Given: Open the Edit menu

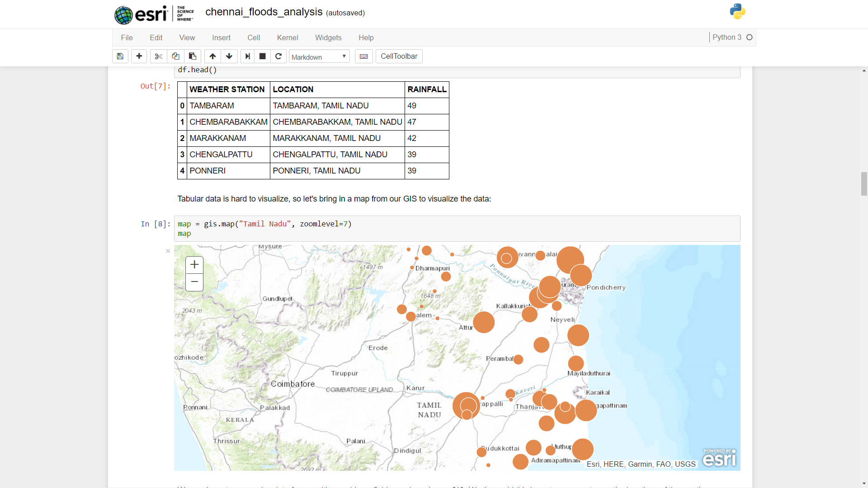Looking at the screenshot, I should [156, 38].
